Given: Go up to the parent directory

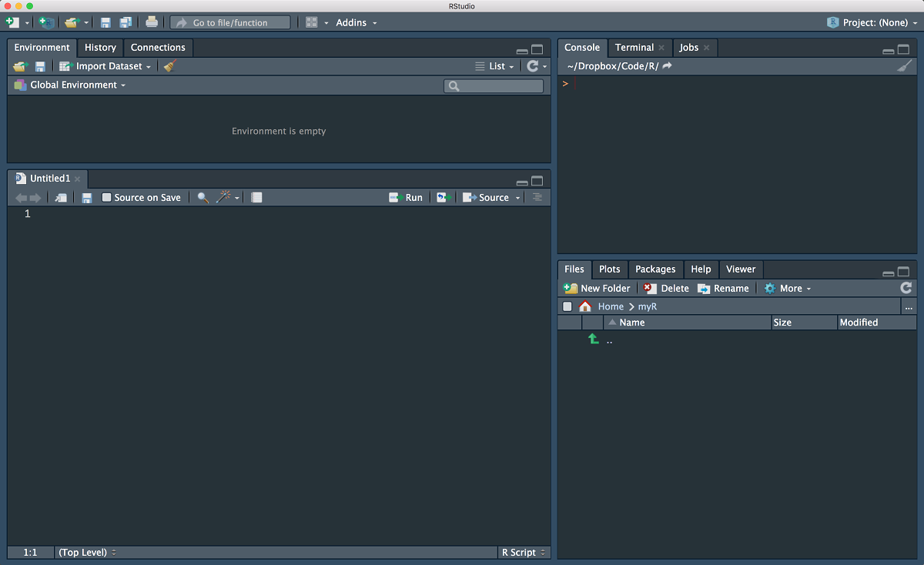Looking at the screenshot, I should click(x=594, y=339).
